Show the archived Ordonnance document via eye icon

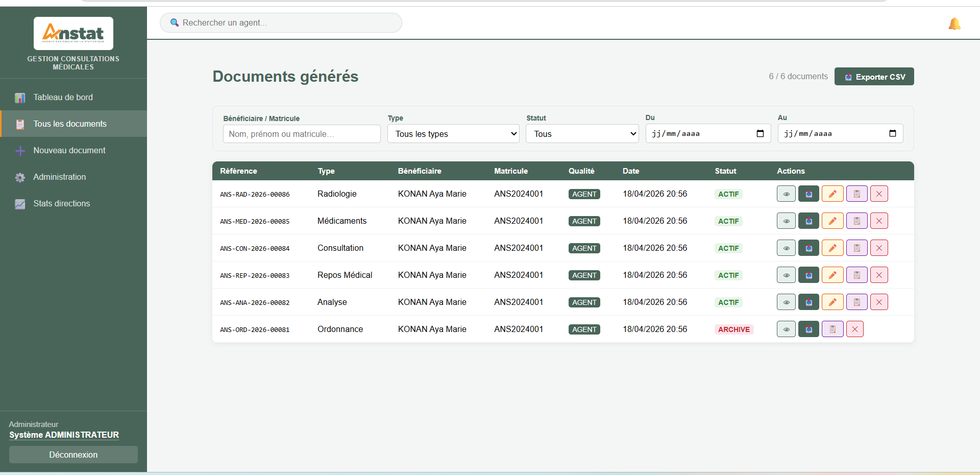(x=786, y=329)
